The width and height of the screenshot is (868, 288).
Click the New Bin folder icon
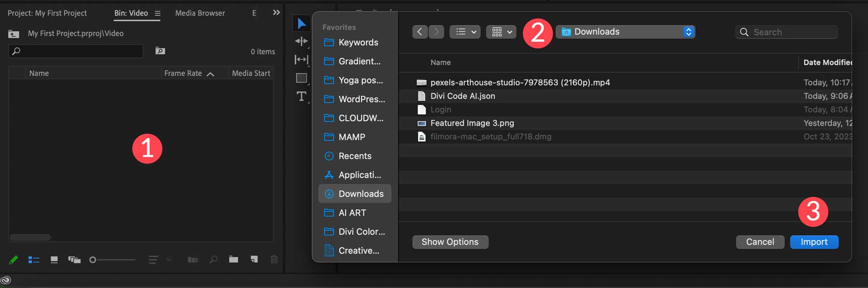(x=233, y=260)
